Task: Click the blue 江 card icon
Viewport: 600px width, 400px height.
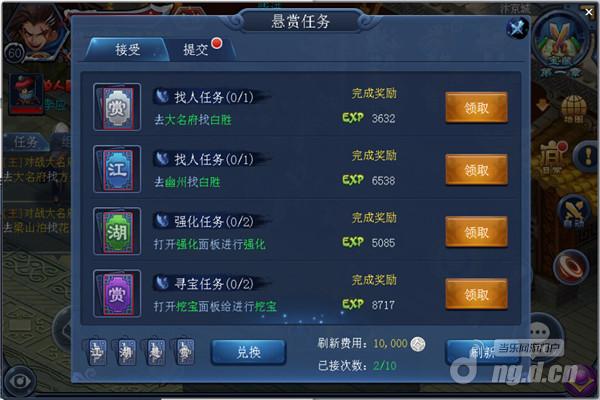Action: (x=117, y=169)
